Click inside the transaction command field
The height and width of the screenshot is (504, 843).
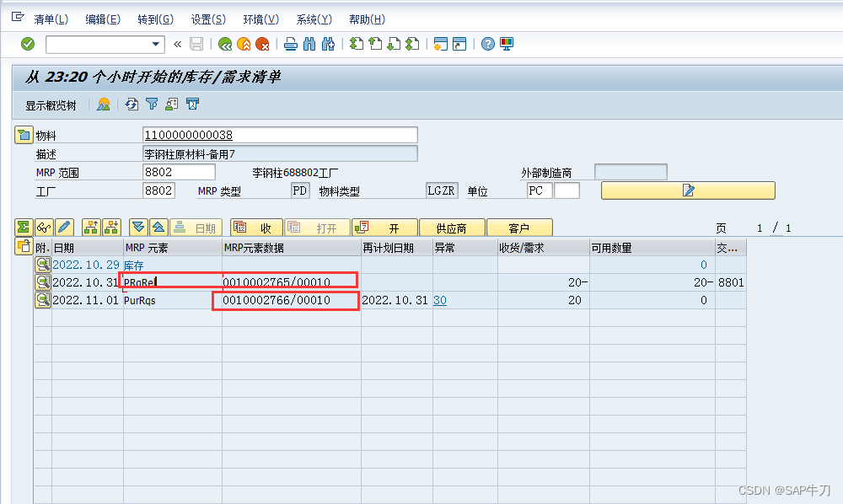pos(99,44)
